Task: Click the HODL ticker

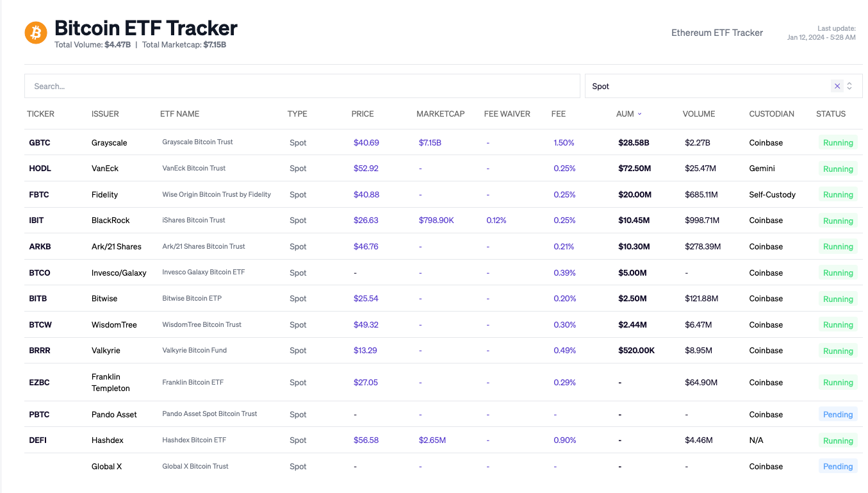Action: coord(40,169)
